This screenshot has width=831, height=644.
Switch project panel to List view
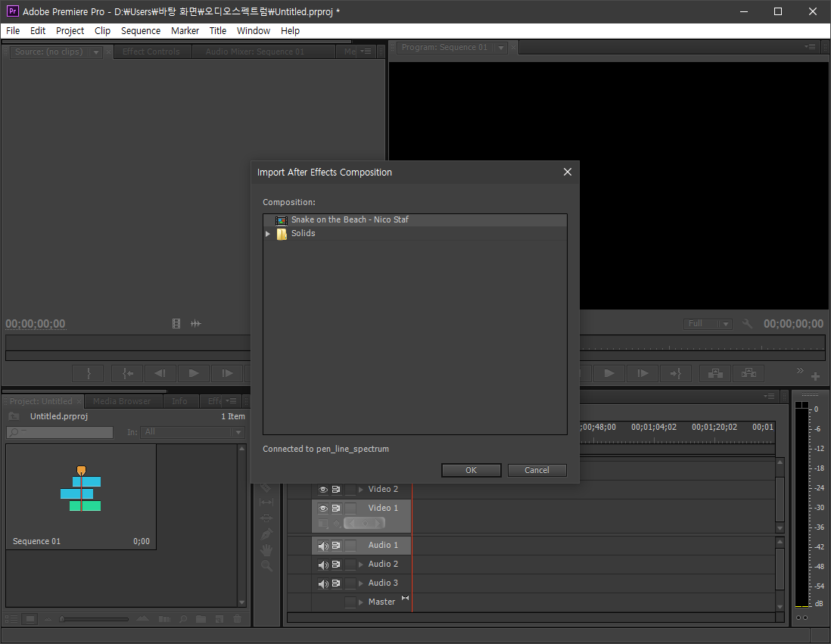pos(11,618)
